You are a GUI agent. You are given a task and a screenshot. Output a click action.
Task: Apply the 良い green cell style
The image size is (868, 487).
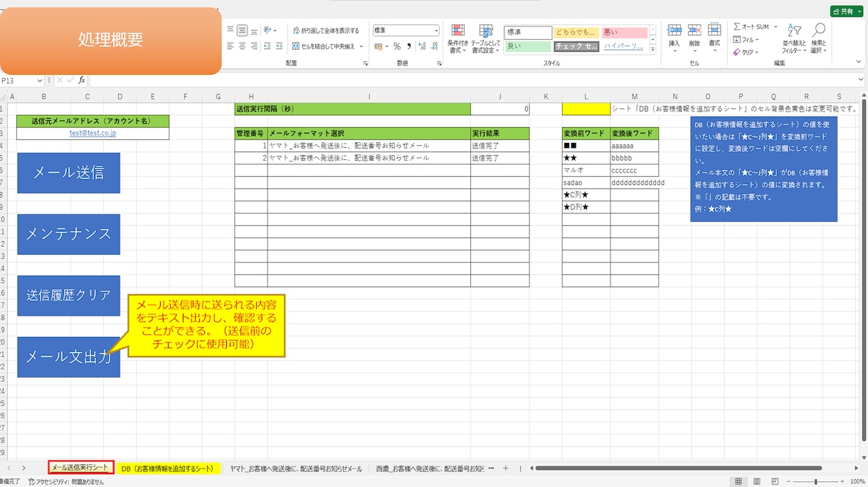pos(528,46)
